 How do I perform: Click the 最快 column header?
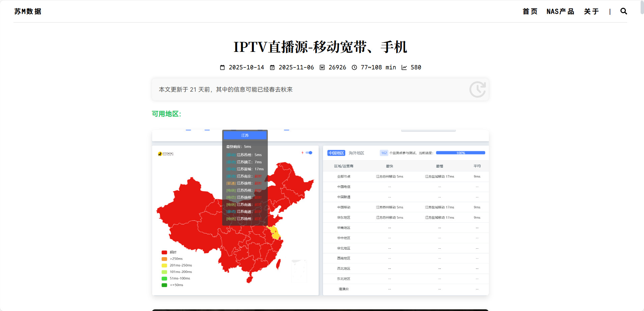(389, 166)
